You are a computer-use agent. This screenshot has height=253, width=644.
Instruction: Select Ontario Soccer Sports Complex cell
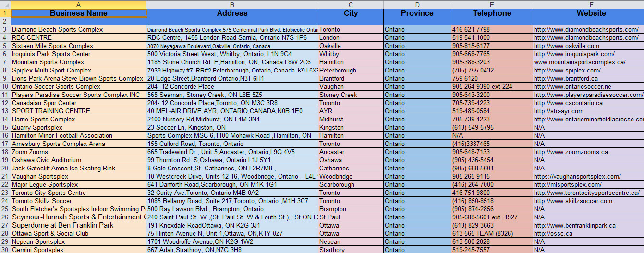click(x=79, y=87)
